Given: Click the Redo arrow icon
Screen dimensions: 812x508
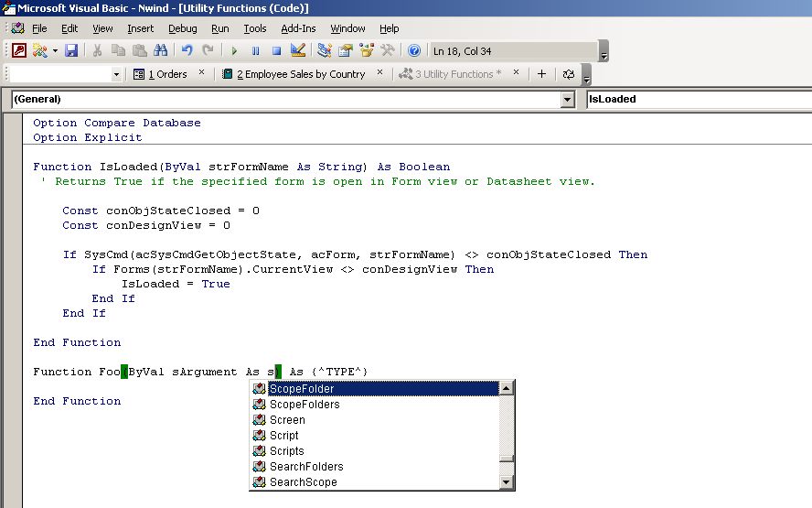Looking at the screenshot, I should coord(208,50).
